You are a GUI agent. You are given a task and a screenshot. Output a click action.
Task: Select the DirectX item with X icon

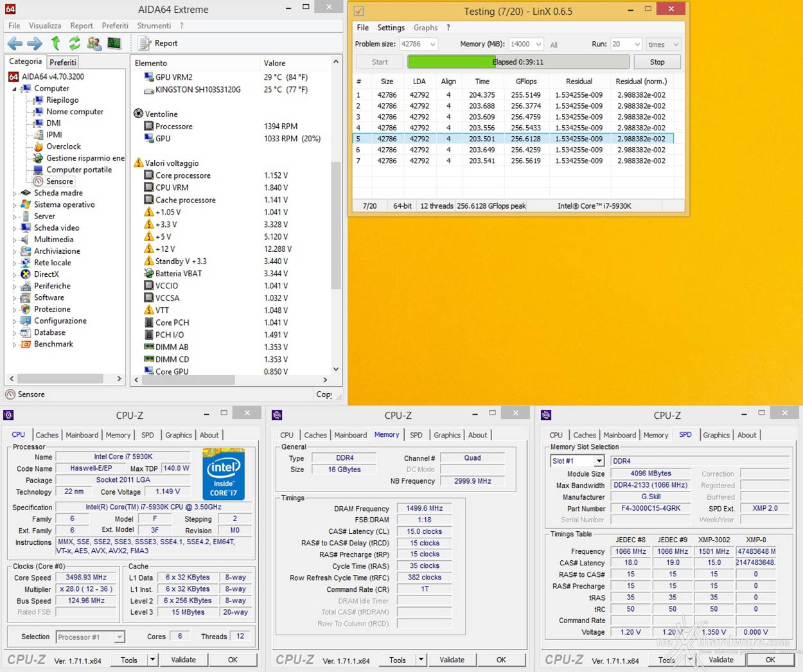46,274
